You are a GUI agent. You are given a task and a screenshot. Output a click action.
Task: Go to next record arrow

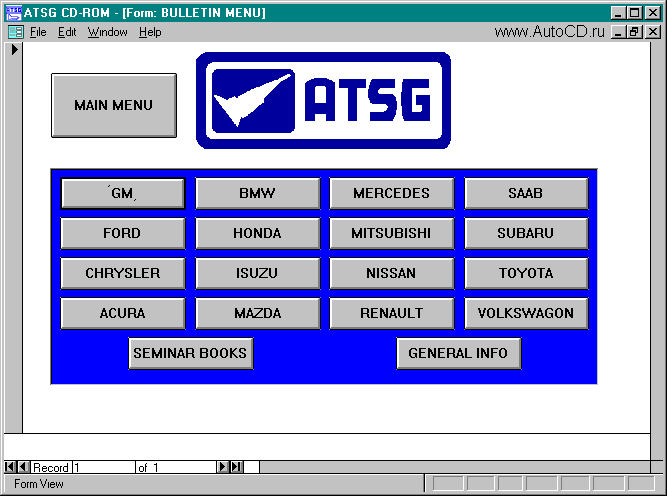tap(222, 467)
